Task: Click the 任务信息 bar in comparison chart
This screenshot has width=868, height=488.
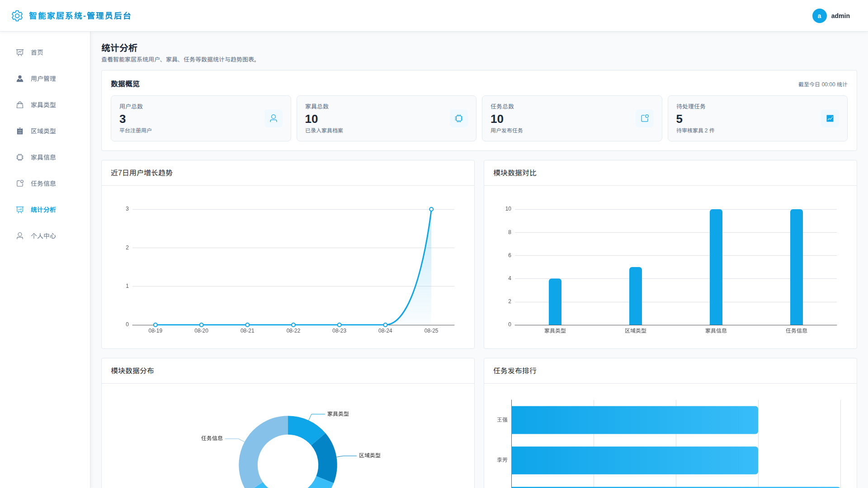Action: (797, 267)
